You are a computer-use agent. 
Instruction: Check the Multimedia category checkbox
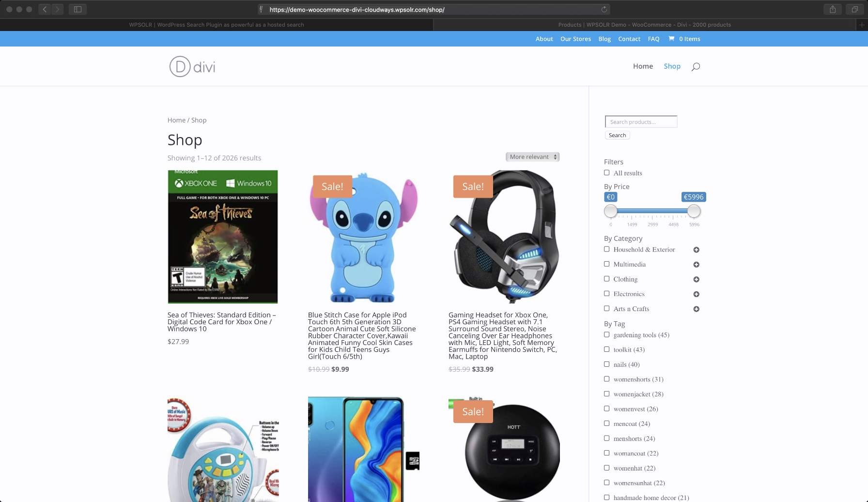[606, 264]
